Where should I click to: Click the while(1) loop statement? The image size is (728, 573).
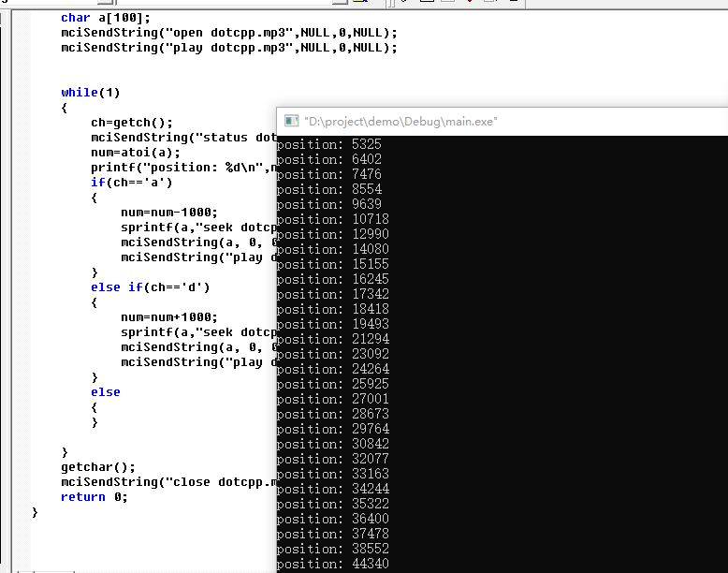[91, 93]
